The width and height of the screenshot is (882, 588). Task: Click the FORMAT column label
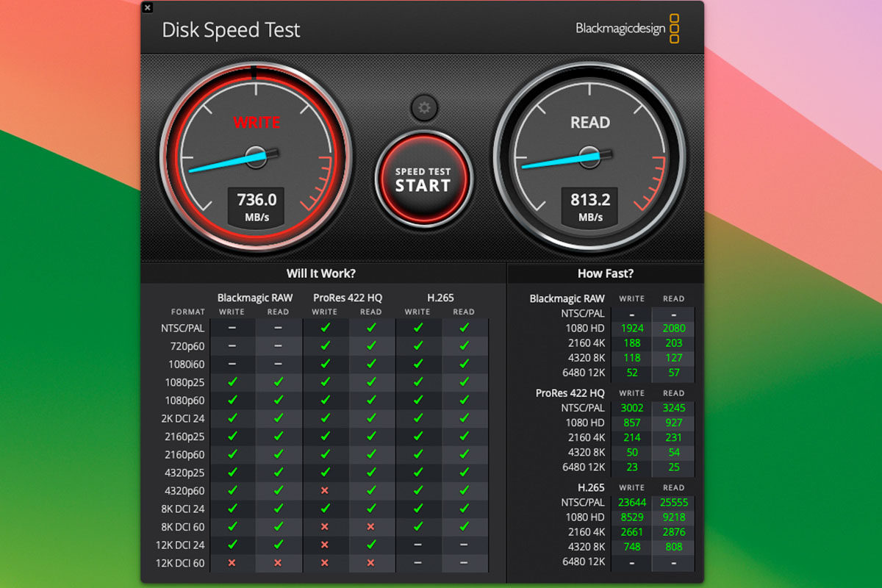(188, 312)
